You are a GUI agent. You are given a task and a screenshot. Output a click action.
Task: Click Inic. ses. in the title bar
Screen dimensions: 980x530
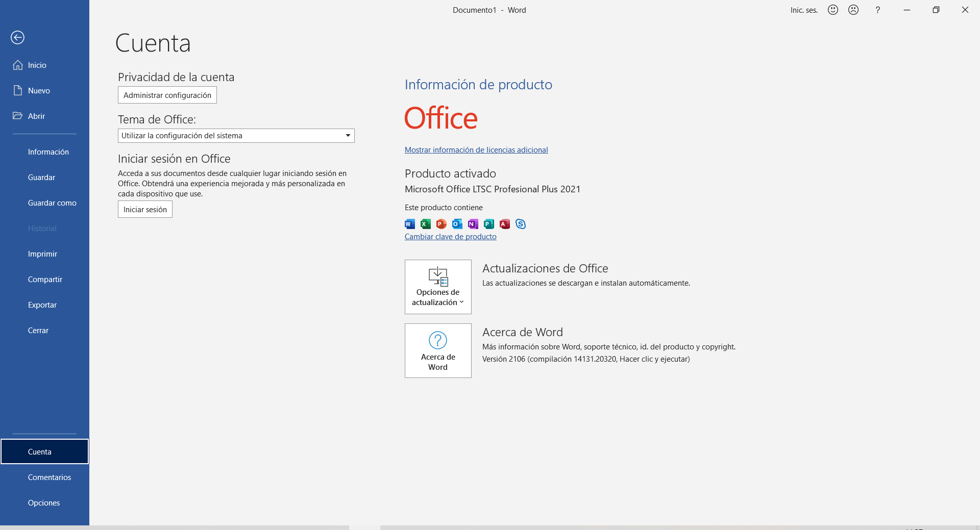coord(804,10)
